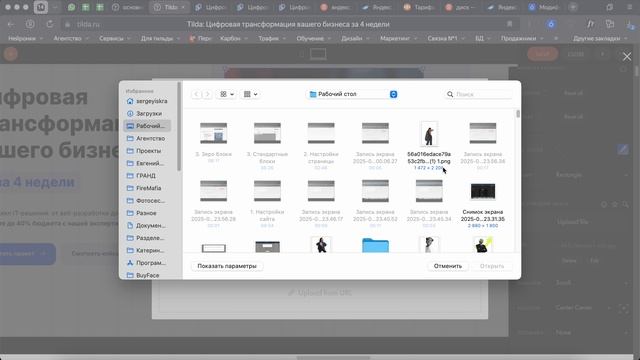Select Запись экрана ending 00.06.27
Viewport: 640px width, 360px height.
(375, 133)
